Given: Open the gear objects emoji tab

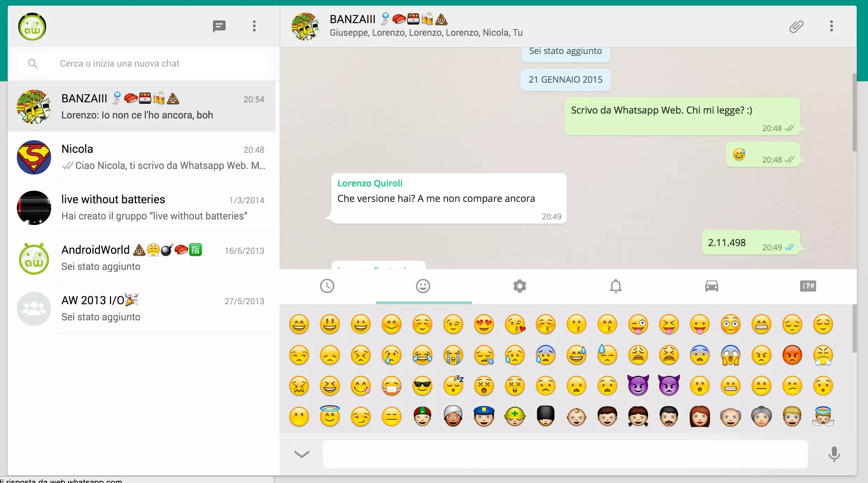Looking at the screenshot, I should [x=519, y=286].
